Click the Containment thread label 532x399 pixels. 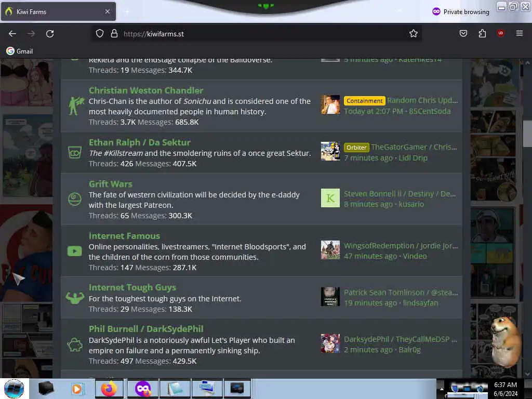coord(364,101)
